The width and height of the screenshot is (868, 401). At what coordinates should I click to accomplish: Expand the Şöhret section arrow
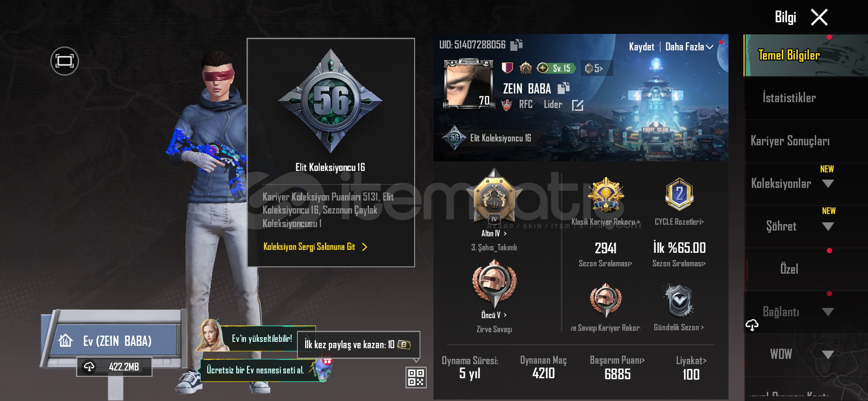(x=828, y=226)
